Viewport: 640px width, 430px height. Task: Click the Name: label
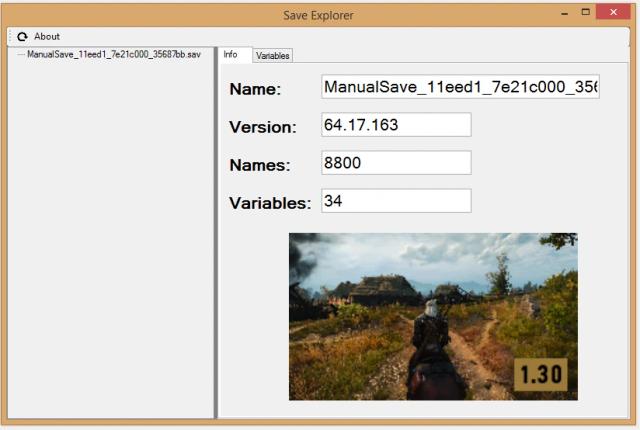(x=256, y=89)
